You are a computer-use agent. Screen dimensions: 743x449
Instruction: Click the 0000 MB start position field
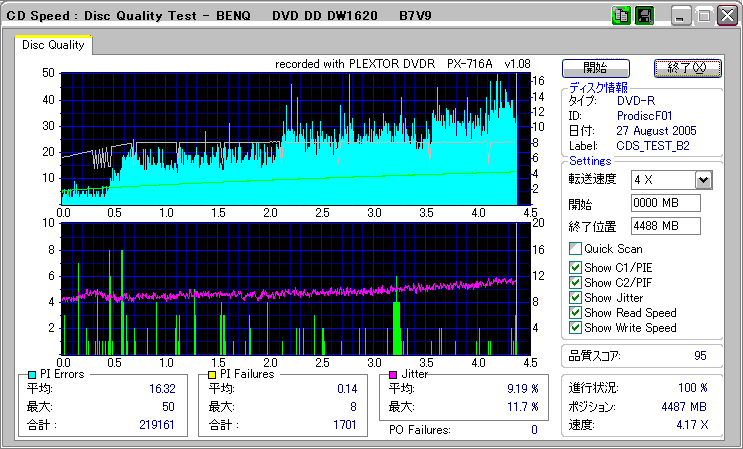tap(665, 203)
